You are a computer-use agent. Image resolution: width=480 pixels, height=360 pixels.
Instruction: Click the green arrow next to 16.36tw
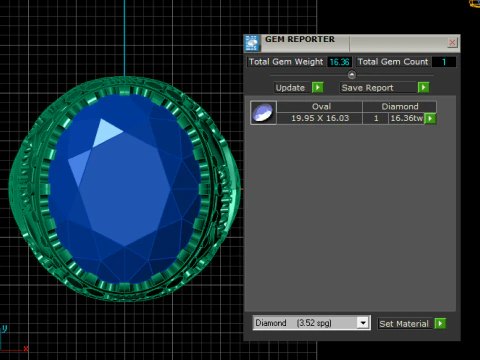(x=430, y=118)
